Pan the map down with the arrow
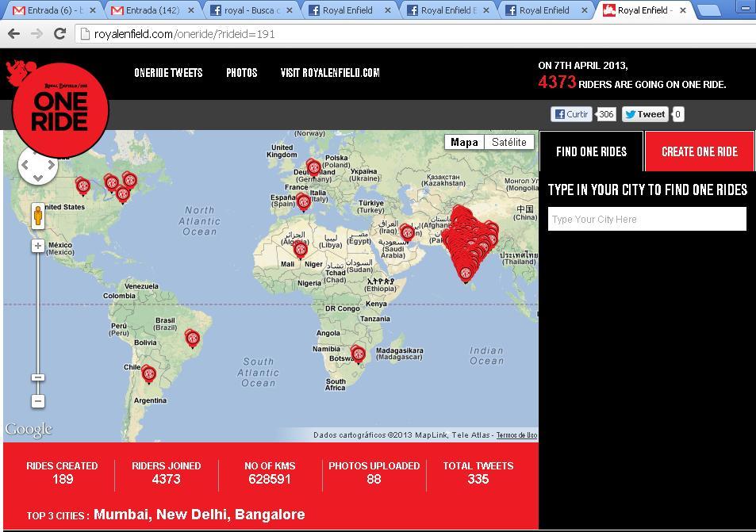 click(x=38, y=178)
